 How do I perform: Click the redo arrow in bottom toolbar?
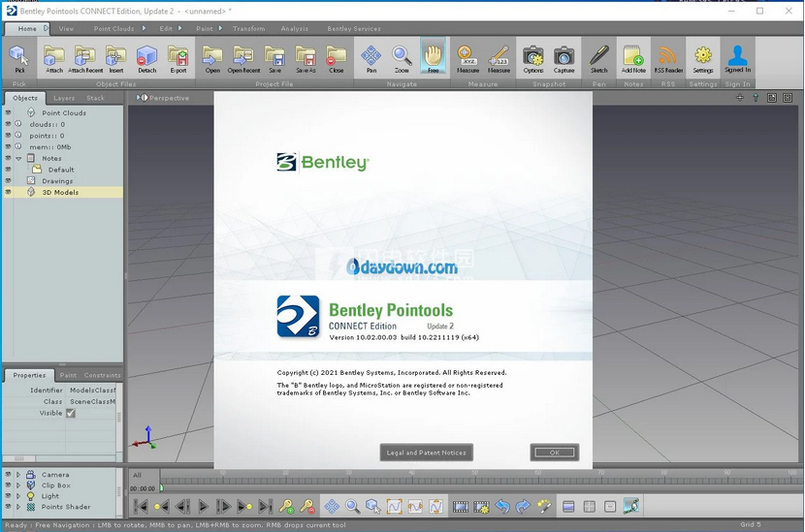coord(523,507)
